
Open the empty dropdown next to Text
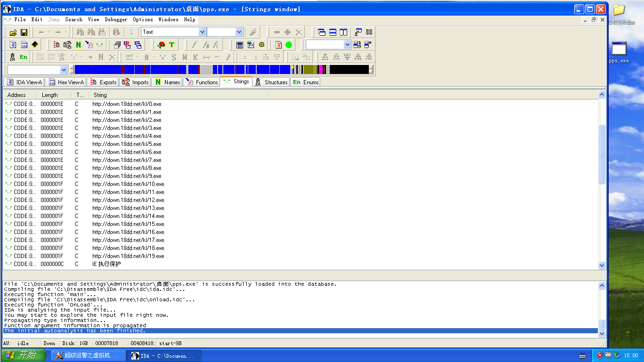[239, 32]
